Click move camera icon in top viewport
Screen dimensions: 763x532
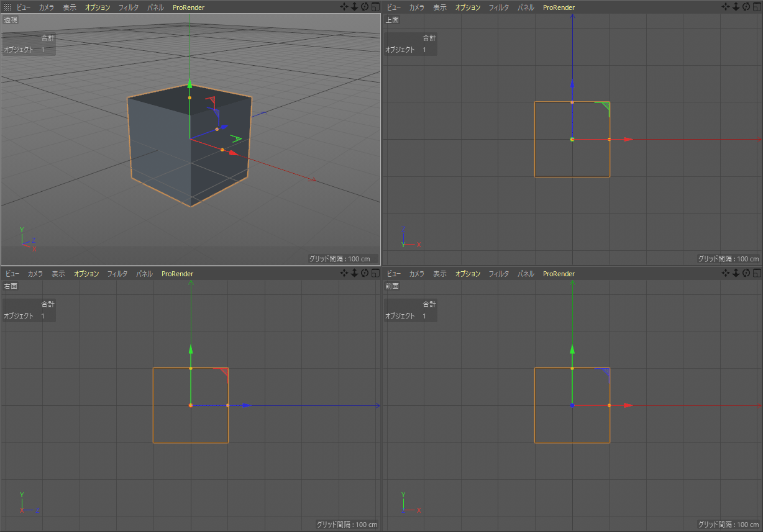(x=726, y=7)
